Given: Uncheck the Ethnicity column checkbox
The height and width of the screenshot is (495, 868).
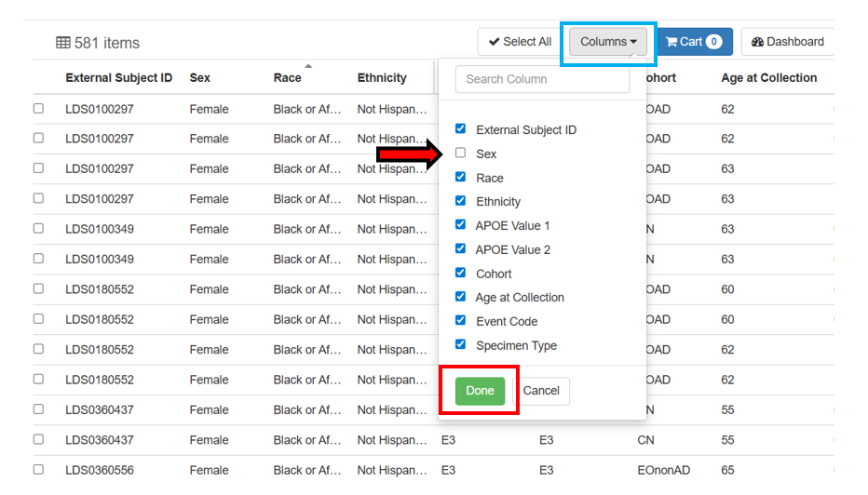Looking at the screenshot, I should [460, 201].
